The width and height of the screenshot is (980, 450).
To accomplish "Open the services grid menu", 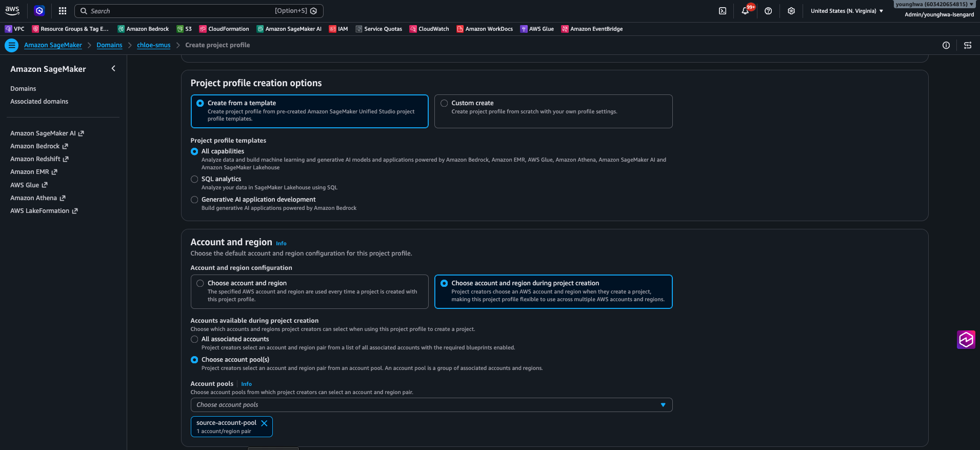I will point(63,11).
